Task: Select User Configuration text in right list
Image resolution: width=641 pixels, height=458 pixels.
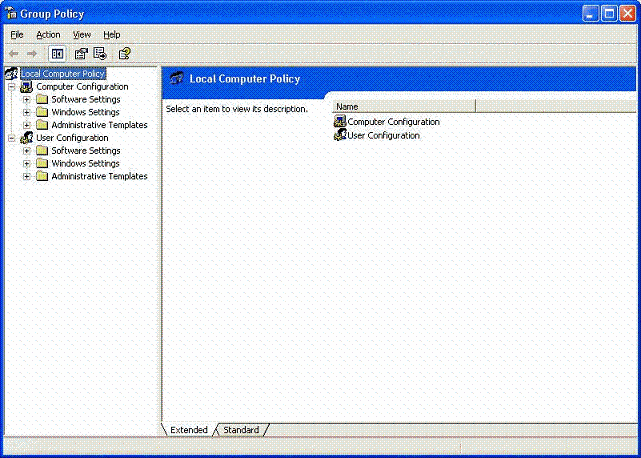Action: click(x=383, y=135)
